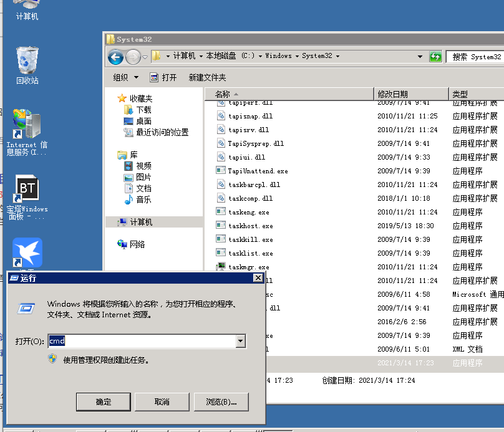This screenshot has width=504, height=432.
Task: Click the green refresh icon beside address bar
Action: [435, 56]
